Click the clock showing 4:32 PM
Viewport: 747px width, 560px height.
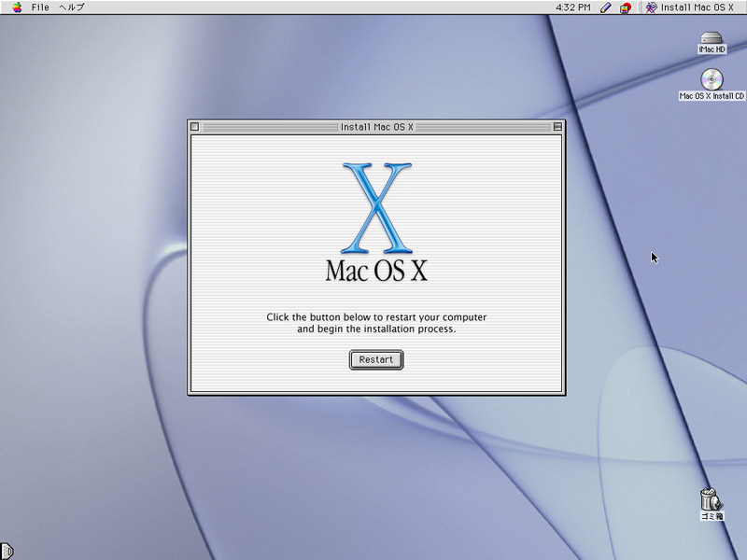573,7
